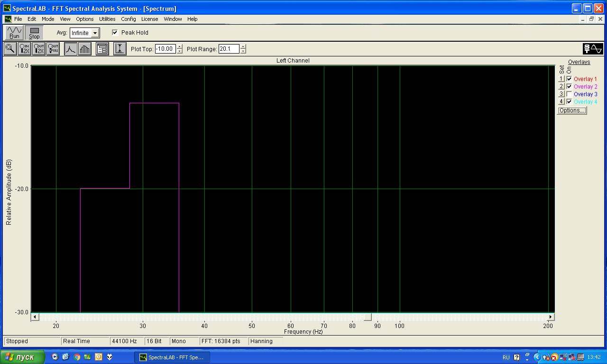Image resolution: width=607 pixels, height=364 pixels.
Task: Decrease Plot Range with down arrow
Action: click(x=243, y=51)
